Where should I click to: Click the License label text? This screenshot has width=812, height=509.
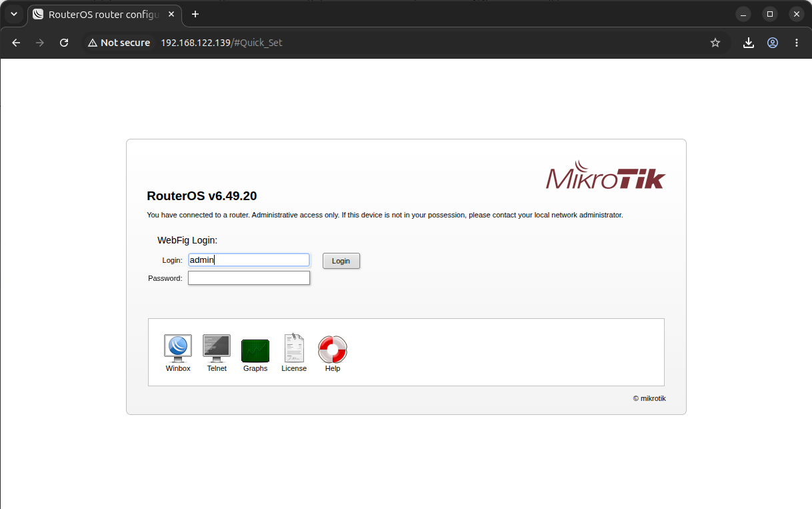coord(294,368)
